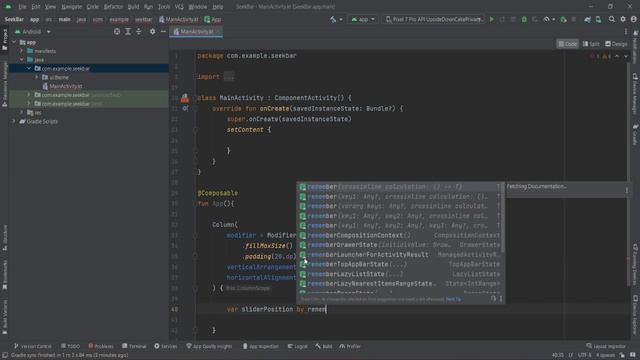
Task: Open Project panel options gear
Action: 152,31
